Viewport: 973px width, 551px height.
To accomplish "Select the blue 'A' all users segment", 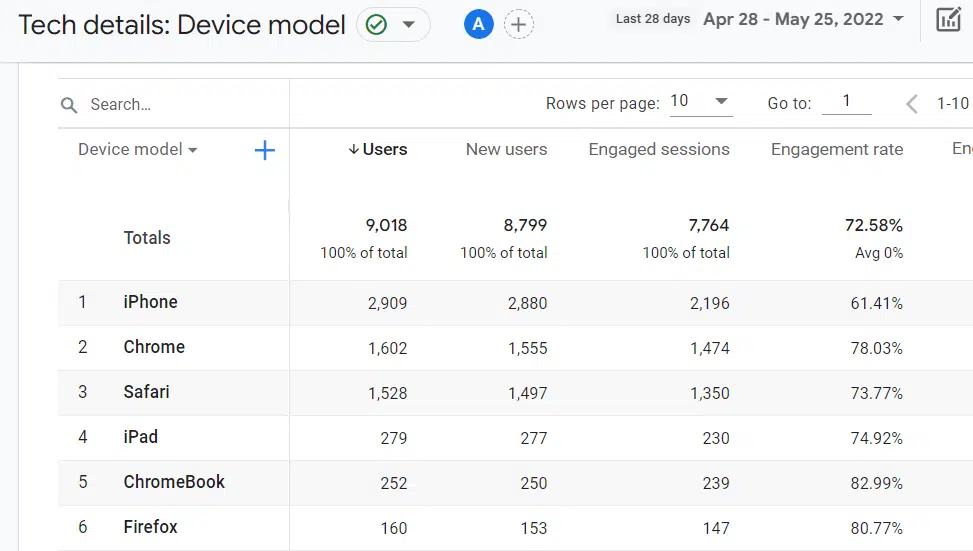I will click(x=478, y=25).
